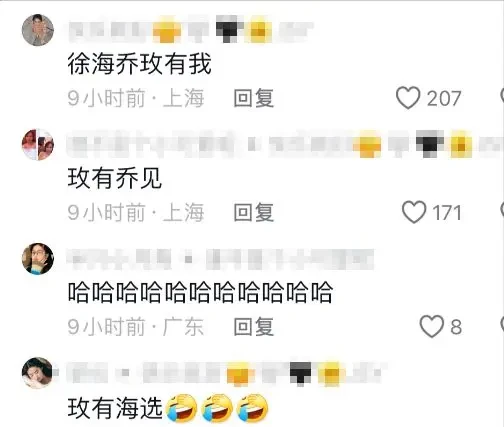Reply to the 徐海乔玫有我 comment
This screenshot has height=427, width=504.
click(x=254, y=98)
